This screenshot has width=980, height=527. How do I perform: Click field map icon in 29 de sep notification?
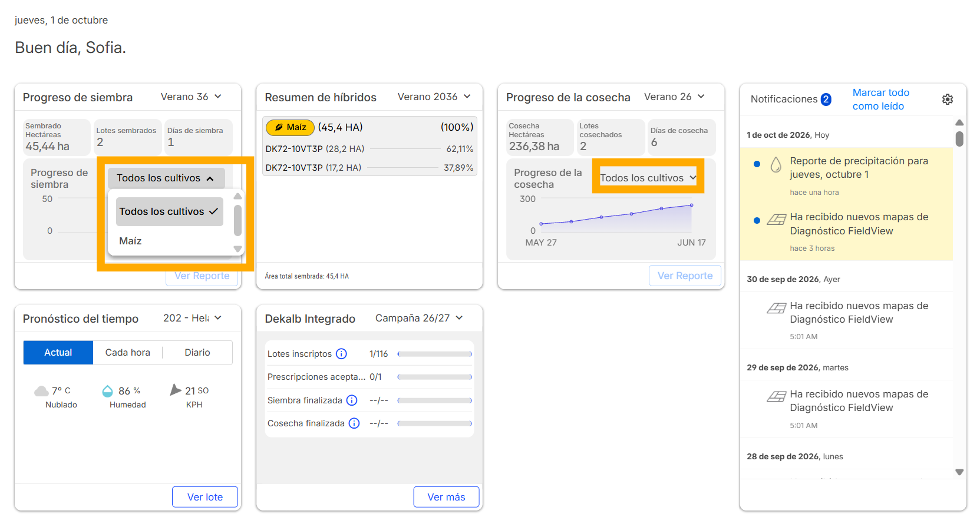coord(776,396)
